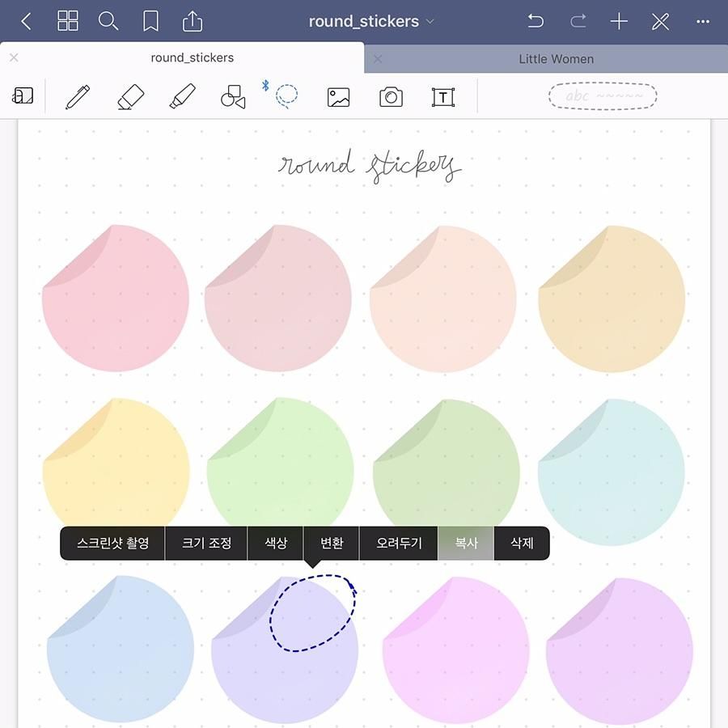Tap 스크린샷 촬영 in the popup menu
Screen dimensions: 728x728
click(x=112, y=544)
